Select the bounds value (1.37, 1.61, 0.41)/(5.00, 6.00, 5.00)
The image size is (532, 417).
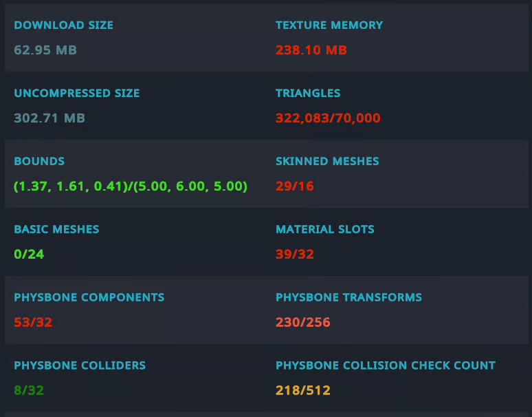coord(131,186)
